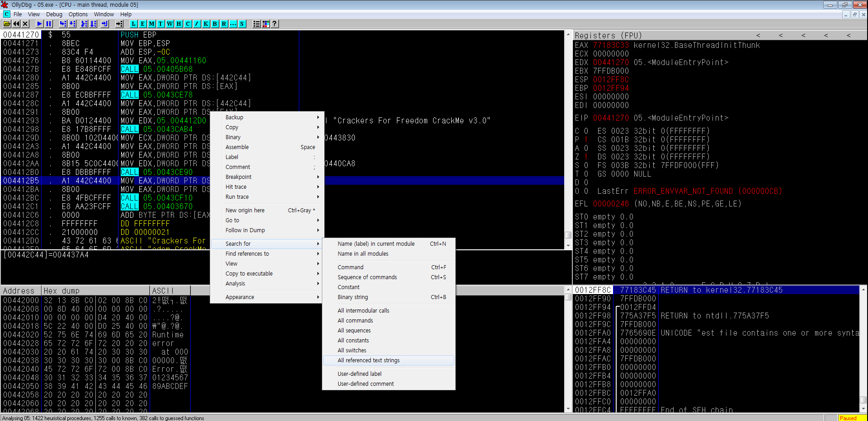The height and width of the screenshot is (421, 868).
Task: Pause execution with the pause icon
Action: pos(49,24)
